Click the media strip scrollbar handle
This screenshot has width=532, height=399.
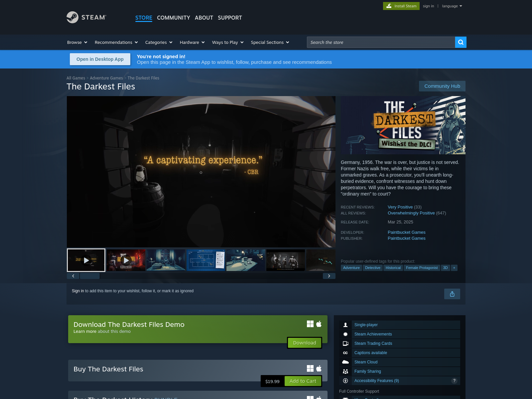click(x=90, y=276)
